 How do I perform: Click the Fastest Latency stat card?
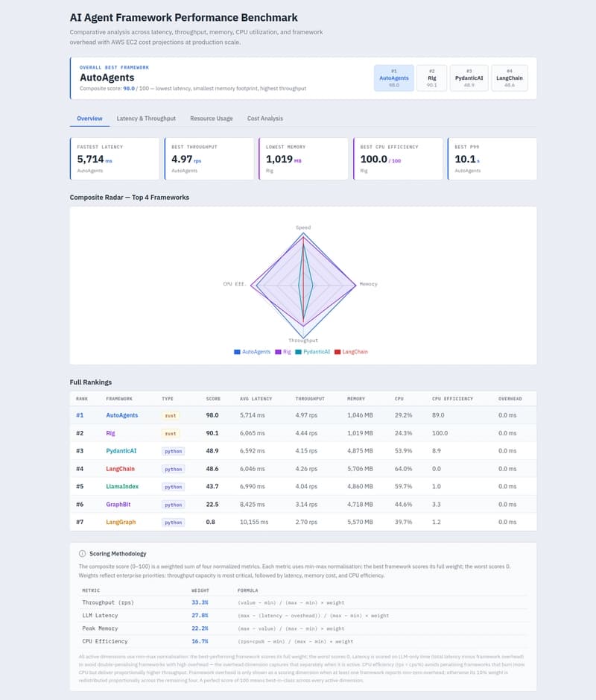coord(115,159)
